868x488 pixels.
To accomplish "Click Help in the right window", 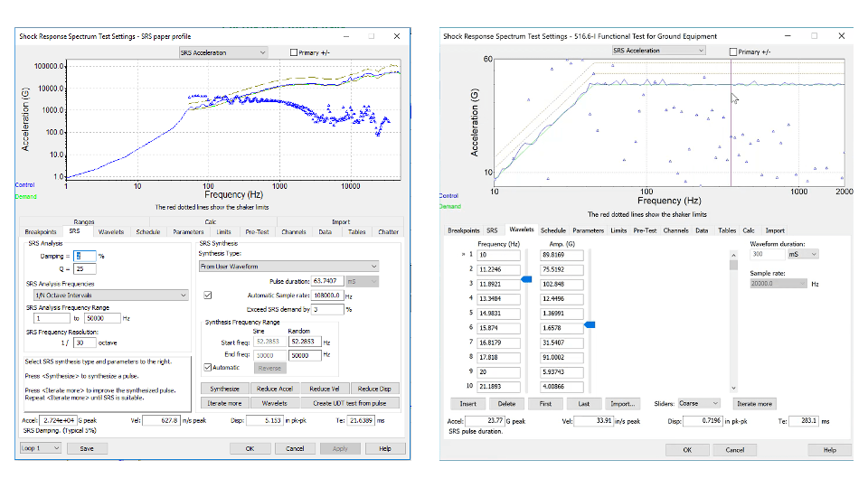I will [x=829, y=450].
